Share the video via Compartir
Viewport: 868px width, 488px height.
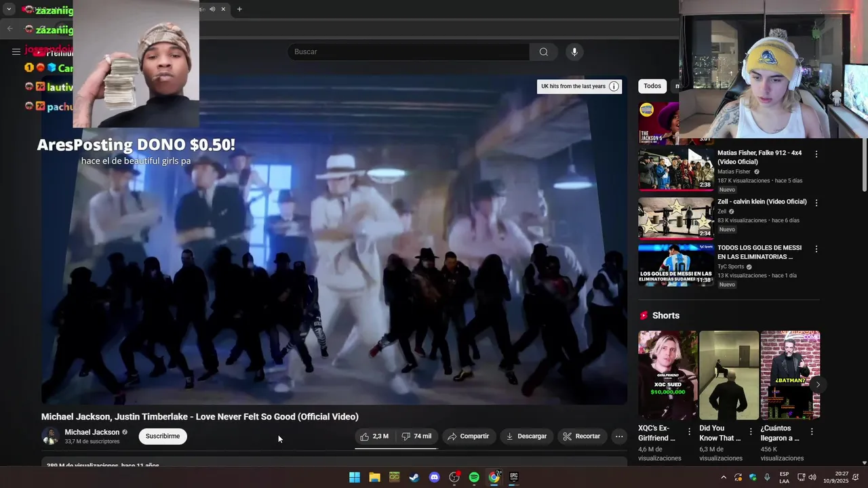(468, 436)
